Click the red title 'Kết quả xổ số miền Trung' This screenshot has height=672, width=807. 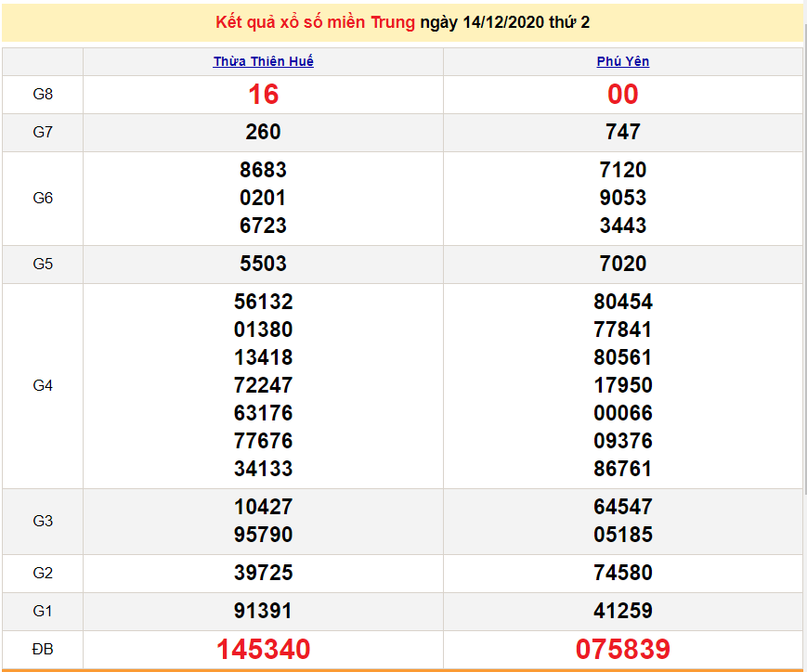(x=315, y=22)
